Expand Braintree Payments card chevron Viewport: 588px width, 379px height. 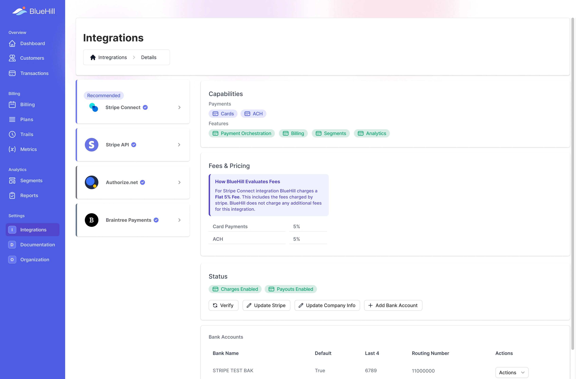pos(179,220)
